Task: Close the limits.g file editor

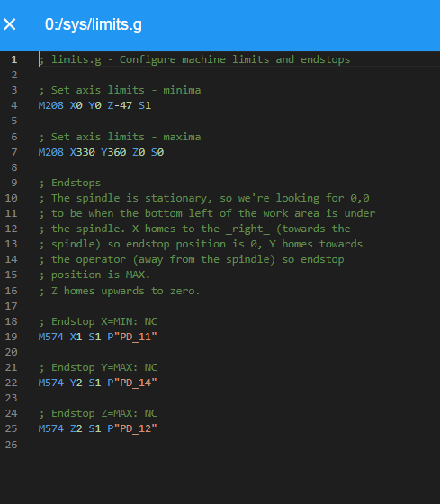Action: pos(10,24)
